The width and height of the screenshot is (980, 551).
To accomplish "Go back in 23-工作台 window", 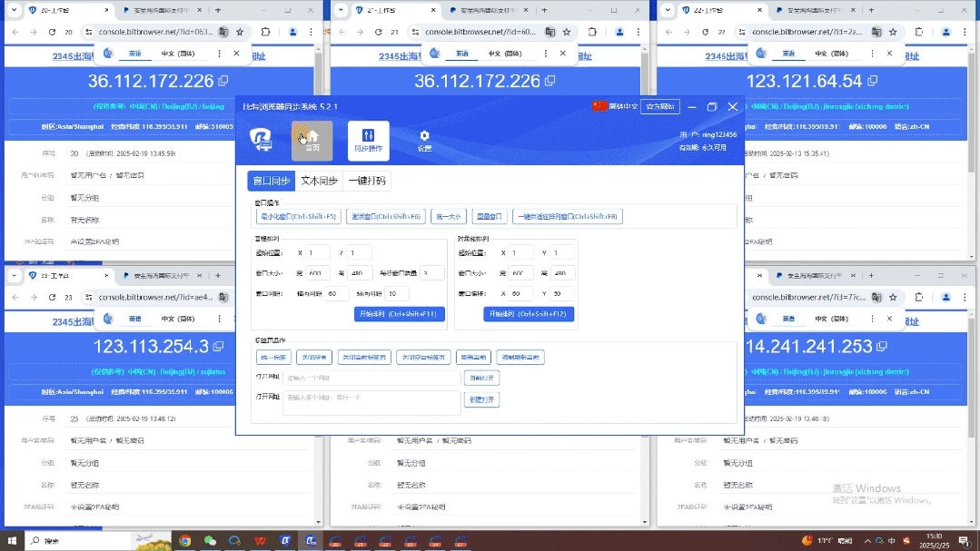I will 15,298.
